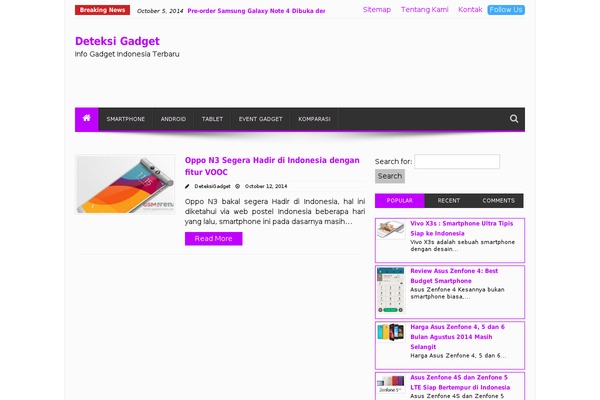This screenshot has width=600, height=400.
Task: Click the clock icon beside October 12, 2014
Action: 238,186
